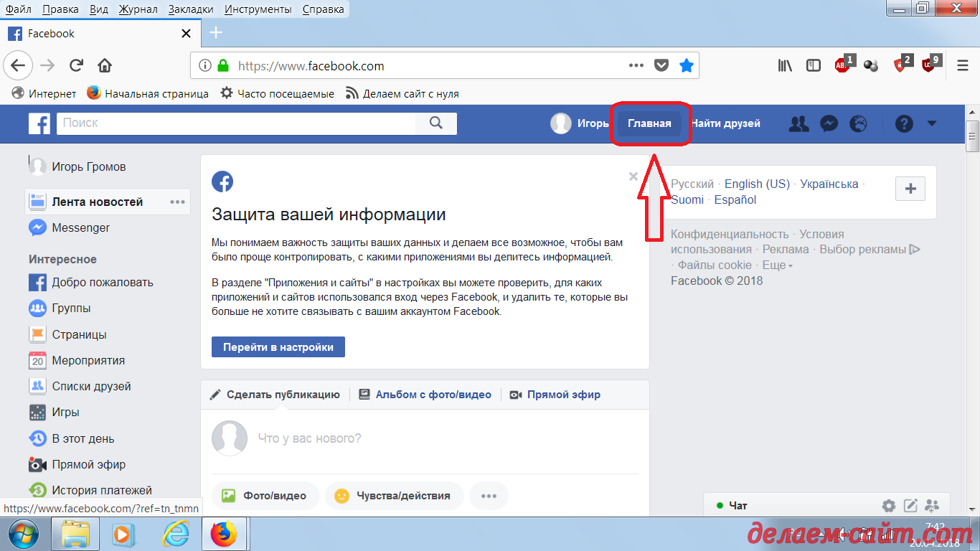The width and height of the screenshot is (980, 551).
Task: Open Messenger icon in Facebook header
Action: [x=829, y=123]
